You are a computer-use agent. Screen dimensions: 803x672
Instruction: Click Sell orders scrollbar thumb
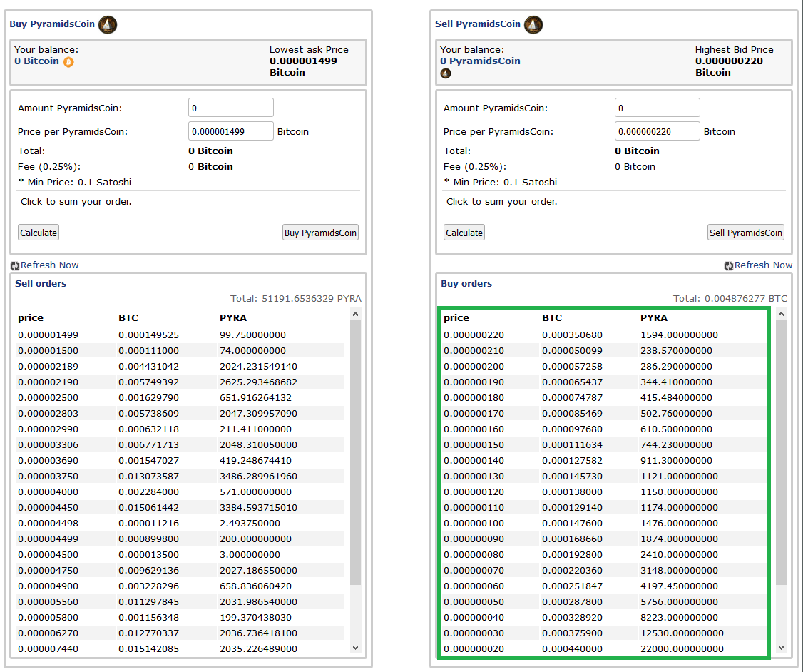(x=355, y=452)
